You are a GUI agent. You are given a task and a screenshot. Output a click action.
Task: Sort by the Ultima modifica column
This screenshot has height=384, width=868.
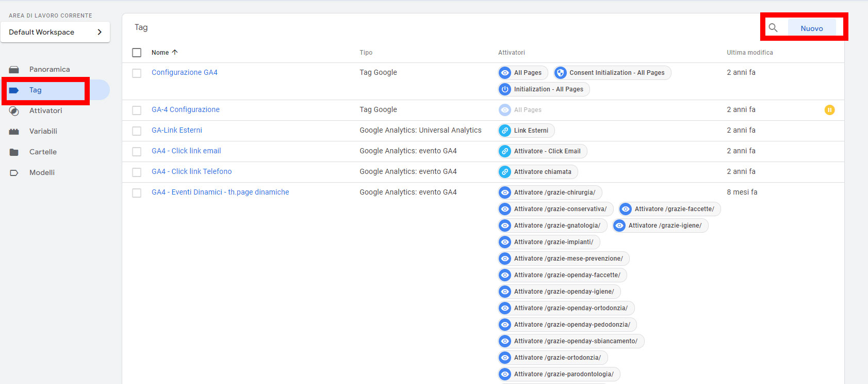click(749, 53)
